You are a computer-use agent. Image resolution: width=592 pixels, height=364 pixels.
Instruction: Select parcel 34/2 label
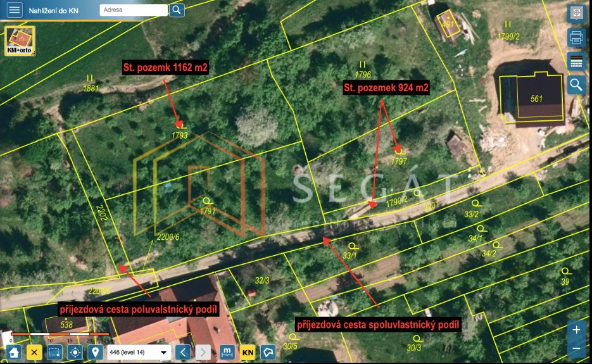pyautogui.click(x=489, y=253)
